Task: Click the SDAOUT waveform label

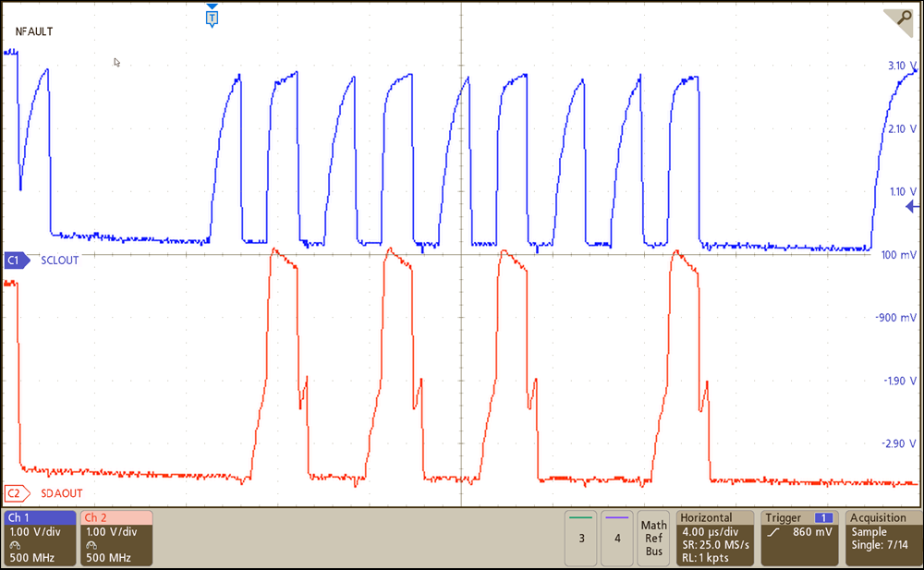Action: click(60, 492)
